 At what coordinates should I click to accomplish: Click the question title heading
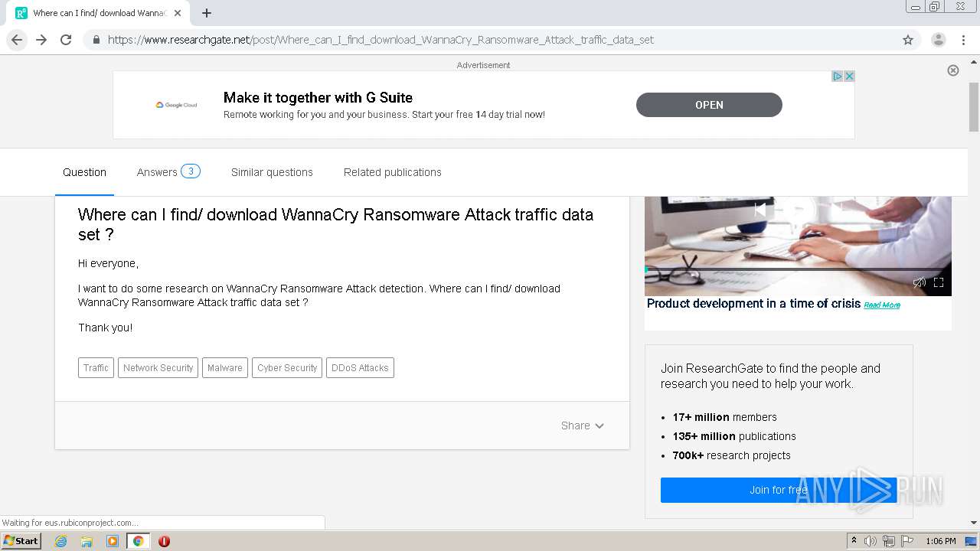coord(335,224)
